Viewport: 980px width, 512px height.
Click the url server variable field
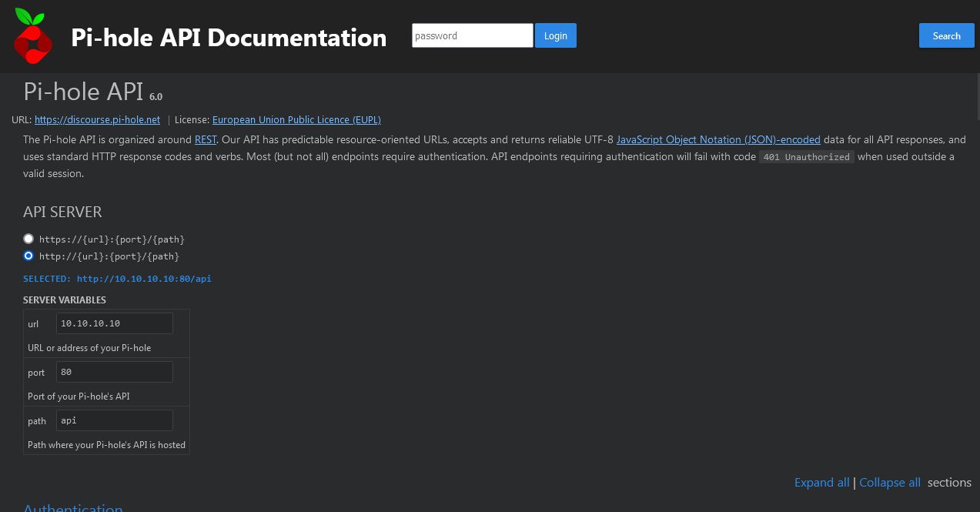[115, 323]
